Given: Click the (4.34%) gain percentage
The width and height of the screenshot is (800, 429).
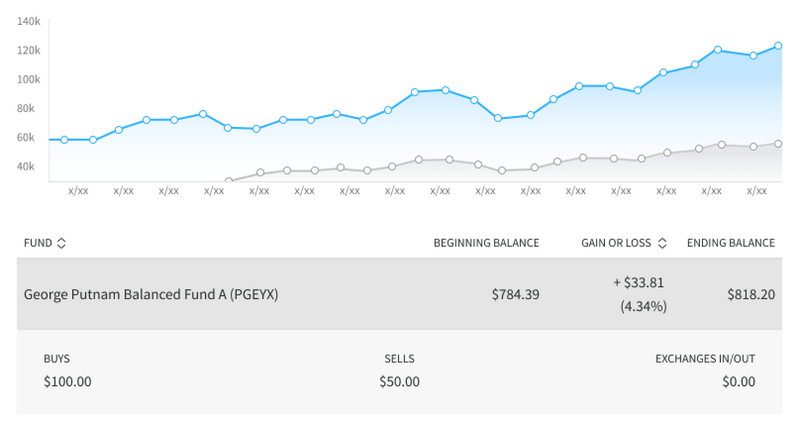Looking at the screenshot, I should coord(642,307).
